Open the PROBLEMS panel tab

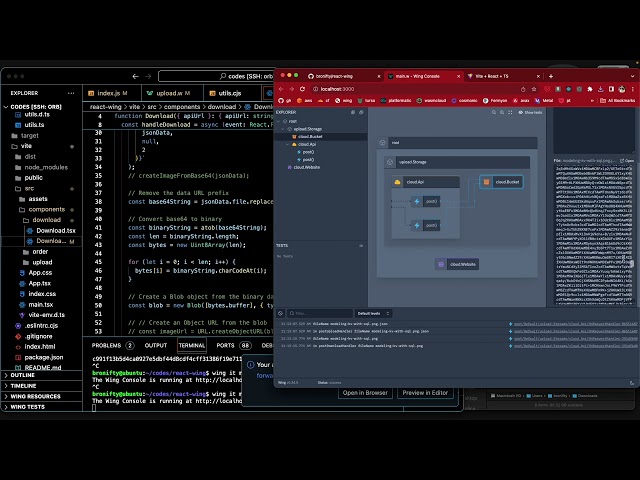point(107,345)
